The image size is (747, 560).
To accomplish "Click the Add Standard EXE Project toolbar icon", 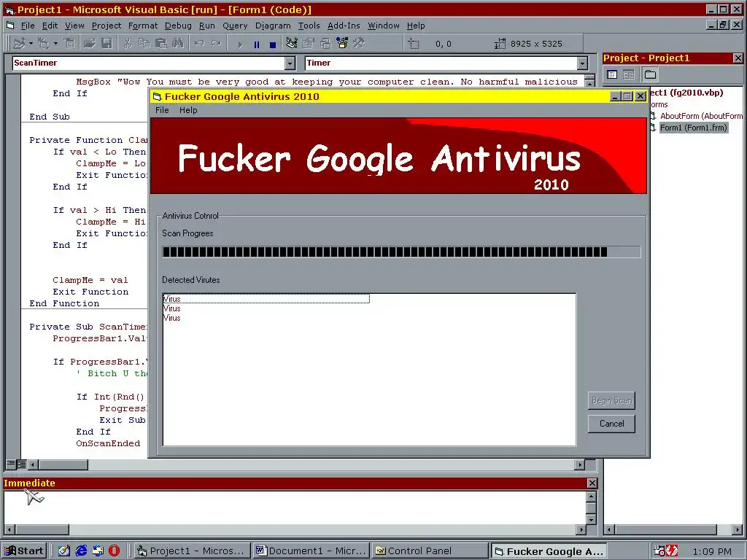I will pos(19,44).
